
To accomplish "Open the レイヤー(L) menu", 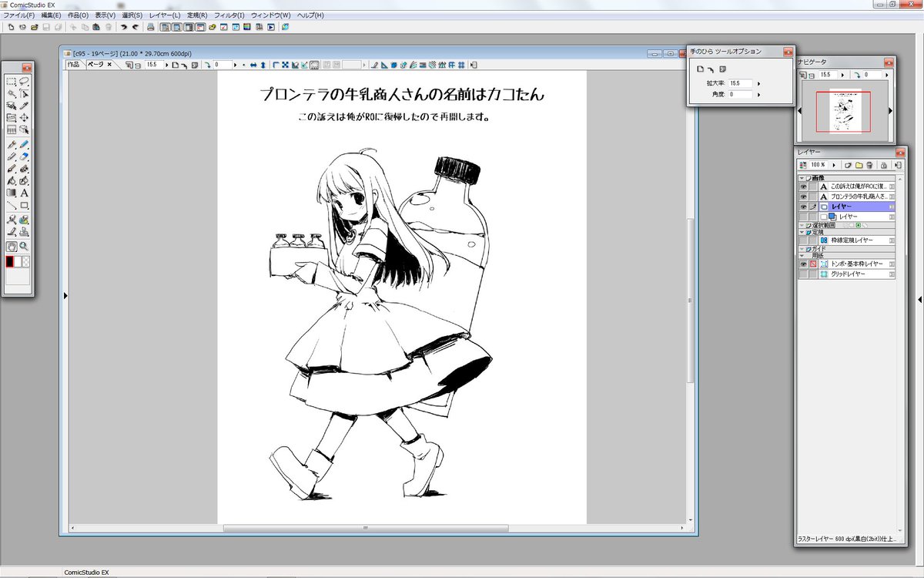I will click(x=165, y=15).
